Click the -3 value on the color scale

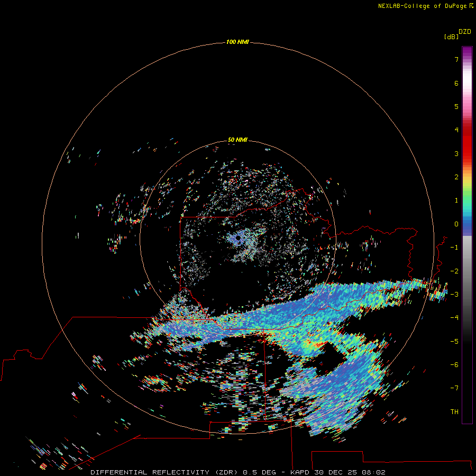pyautogui.click(x=454, y=295)
